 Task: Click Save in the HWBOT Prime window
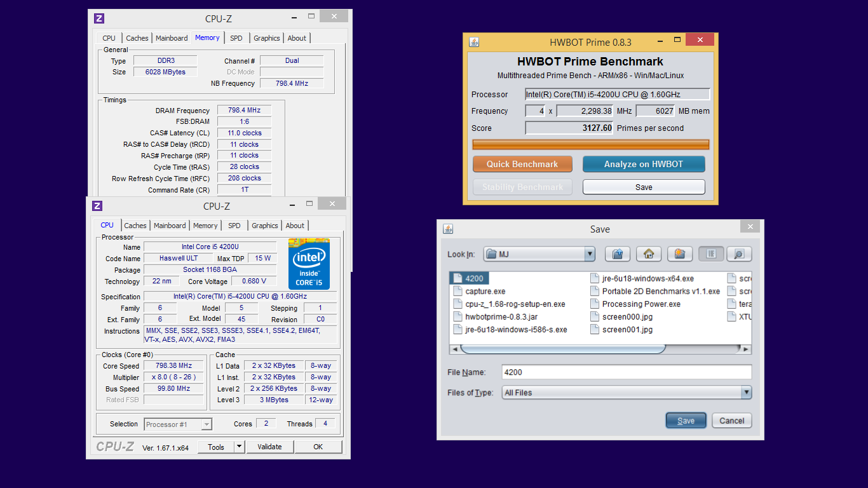click(x=644, y=187)
